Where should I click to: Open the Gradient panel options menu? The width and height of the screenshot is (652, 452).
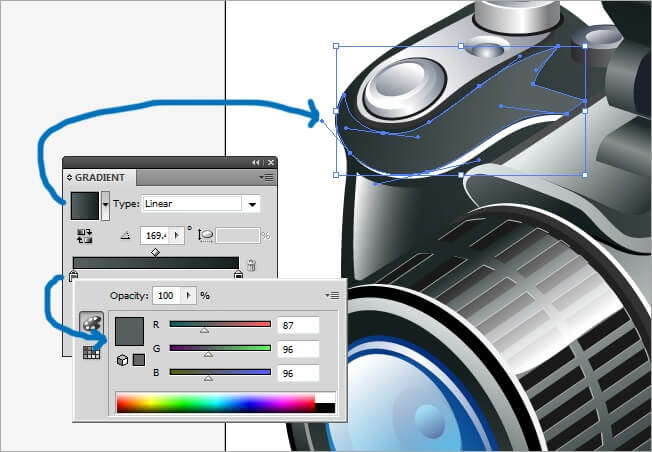[266, 177]
